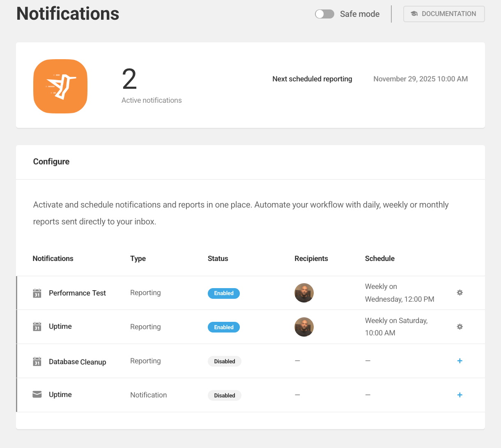This screenshot has width=501, height=448.
Task: Click the Notifications column header
Action: tap(53, 259)
